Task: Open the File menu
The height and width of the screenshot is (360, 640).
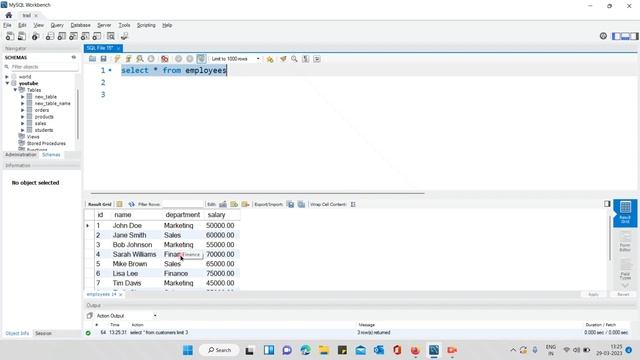Action: [7, 25]
